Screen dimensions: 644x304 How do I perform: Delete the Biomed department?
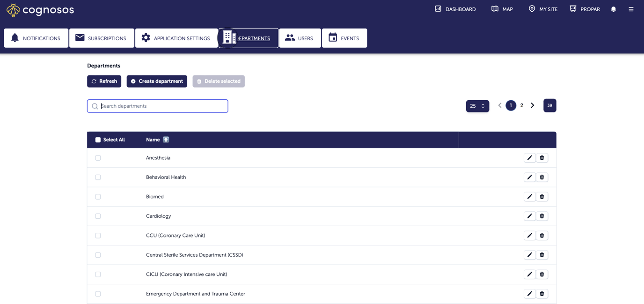click(x=542, y=197)
